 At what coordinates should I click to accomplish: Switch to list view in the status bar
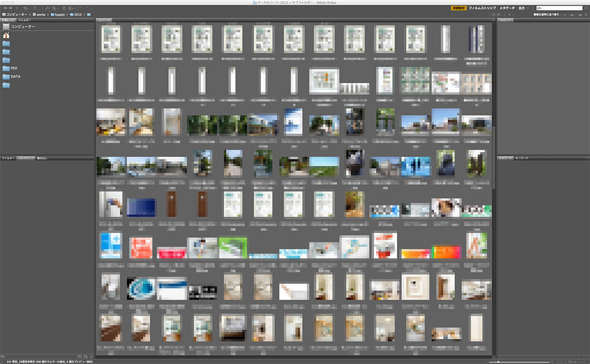[582, 362]
